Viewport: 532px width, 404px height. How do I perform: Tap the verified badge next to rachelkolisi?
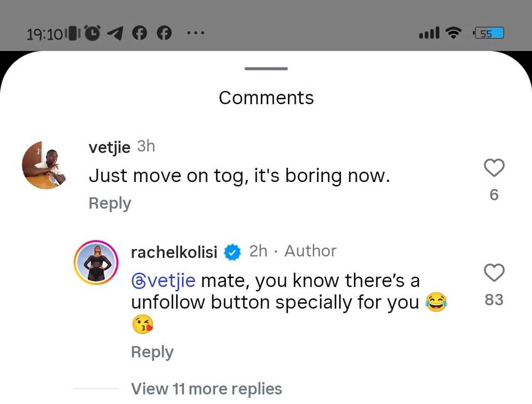pyautogui.click(x=232, y=252)
